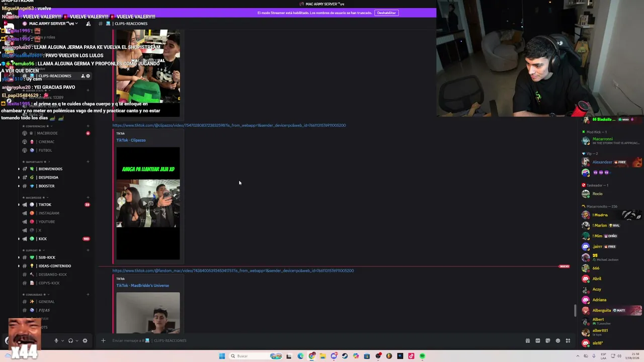This screenshot has width=644, height=362.
Task: Open the DESPEDIDA channel
Action: click(48, 177)
